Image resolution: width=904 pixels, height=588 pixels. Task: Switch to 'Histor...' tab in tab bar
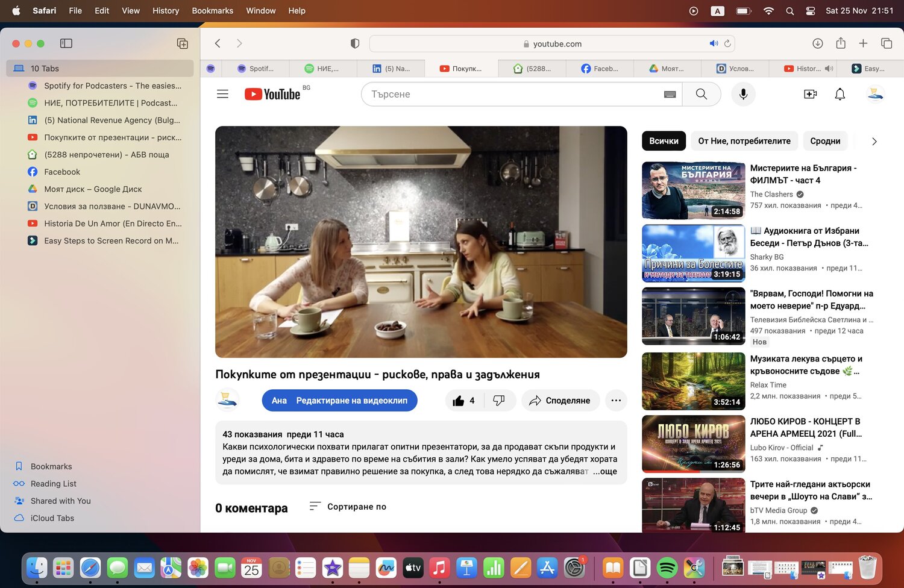[x=803, y=69]
